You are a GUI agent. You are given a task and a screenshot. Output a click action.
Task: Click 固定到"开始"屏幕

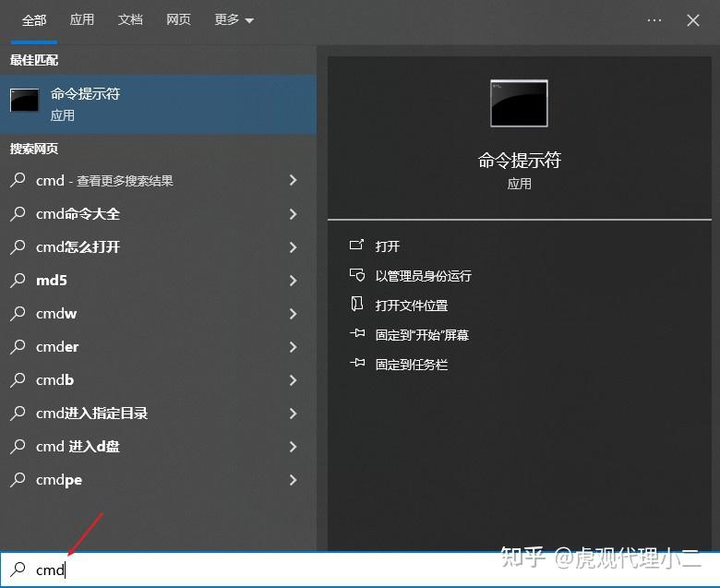[422, 335]
